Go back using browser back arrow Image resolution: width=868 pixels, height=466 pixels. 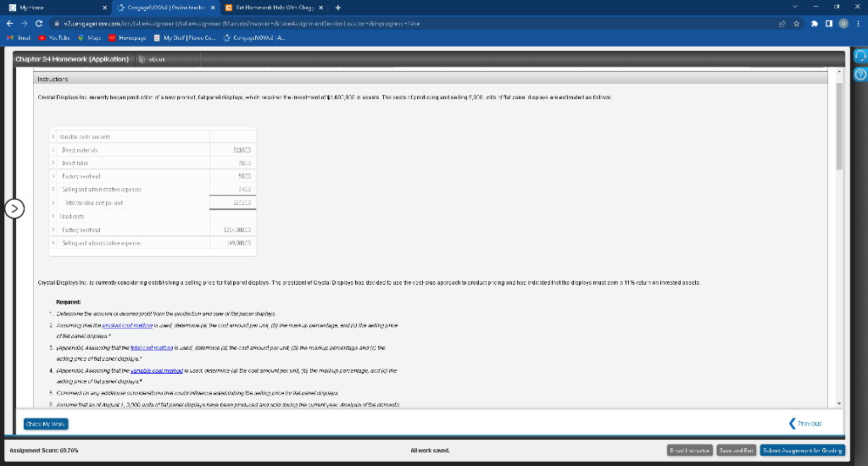[9, 24]
